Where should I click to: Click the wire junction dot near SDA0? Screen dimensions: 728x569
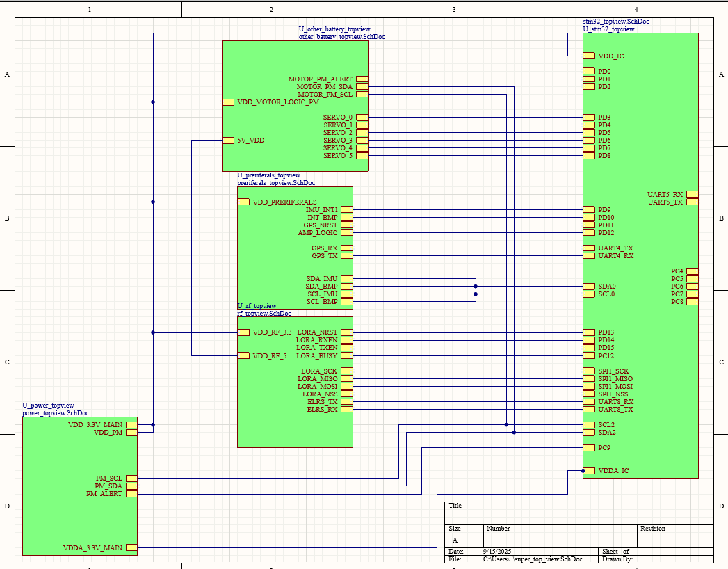[476, 285]
